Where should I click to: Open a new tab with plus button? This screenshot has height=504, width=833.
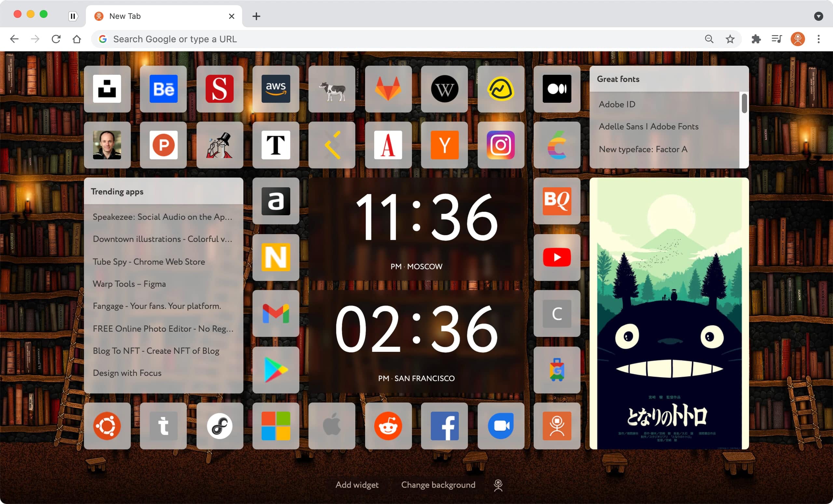[256, 16]
